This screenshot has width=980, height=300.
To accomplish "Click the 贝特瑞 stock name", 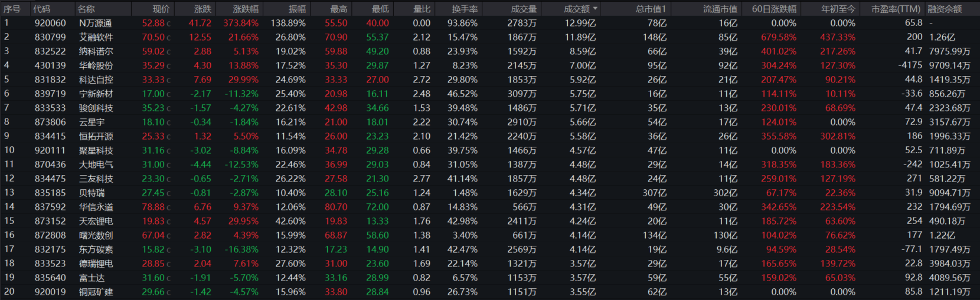I will 92,193.
